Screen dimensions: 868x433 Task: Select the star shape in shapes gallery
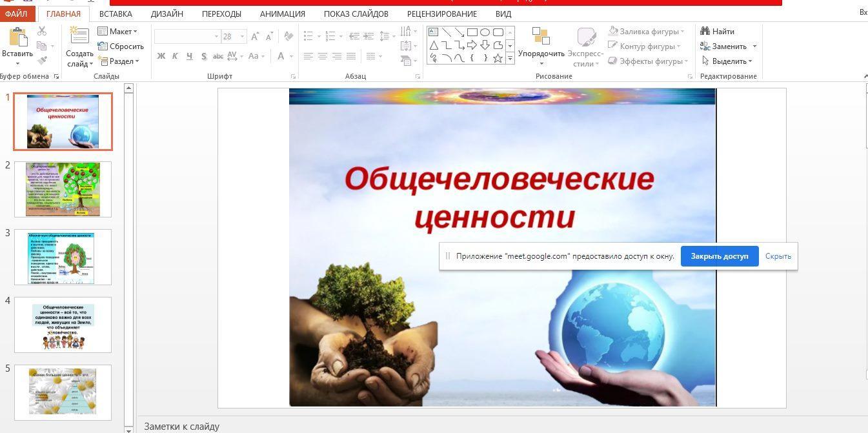498,58
